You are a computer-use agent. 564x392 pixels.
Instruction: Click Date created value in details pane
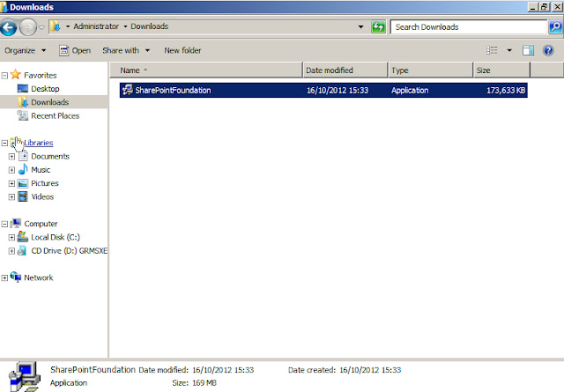coord(370,370)
